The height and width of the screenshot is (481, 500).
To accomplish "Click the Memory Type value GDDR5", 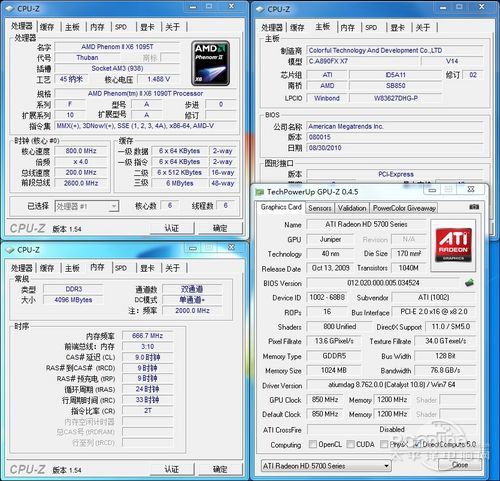I will click(x=334, y=356).
